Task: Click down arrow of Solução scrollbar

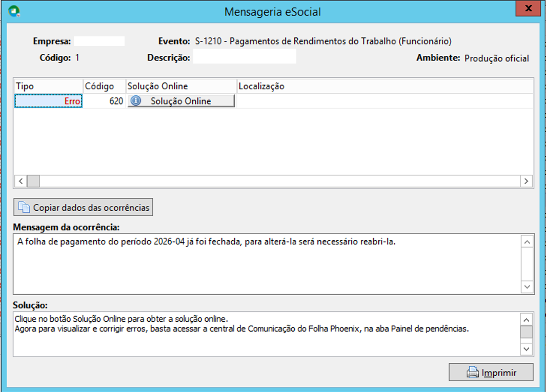Action: [x=526, y=349]
